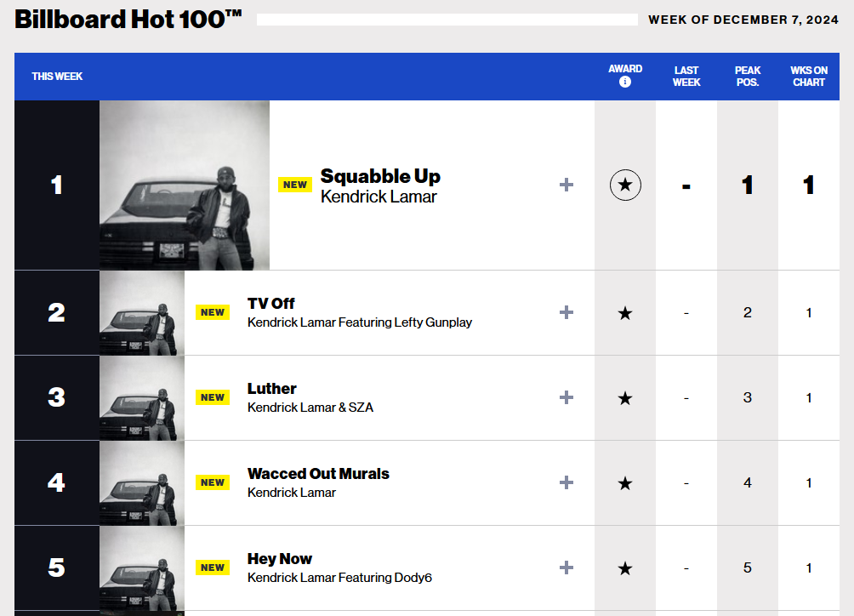Click the NEW badge beside Squabble Up
This screenshot has height=616, width=854.
pos(294,185)
